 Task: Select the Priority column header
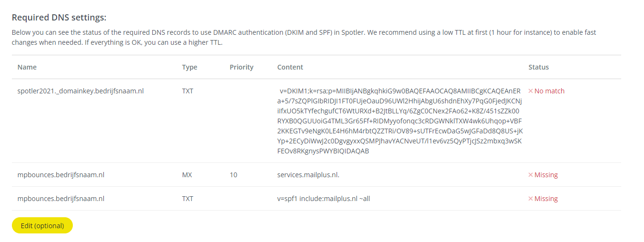click(x=241, y=67)
